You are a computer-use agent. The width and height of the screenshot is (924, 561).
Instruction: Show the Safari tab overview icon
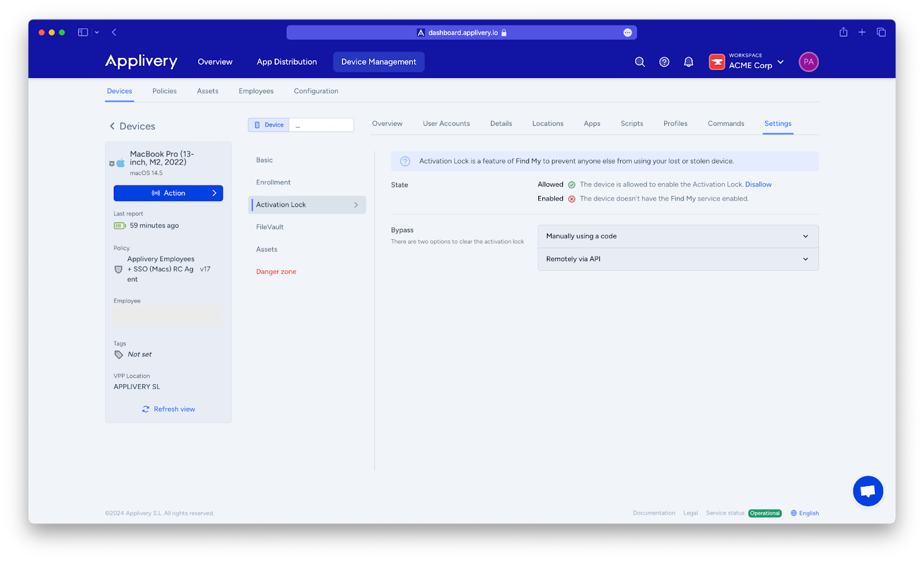click(x=881, y=32)
